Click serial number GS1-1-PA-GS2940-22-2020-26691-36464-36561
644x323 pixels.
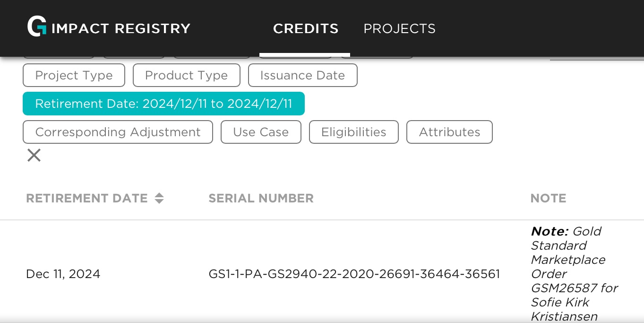click(x=354, y=274)
